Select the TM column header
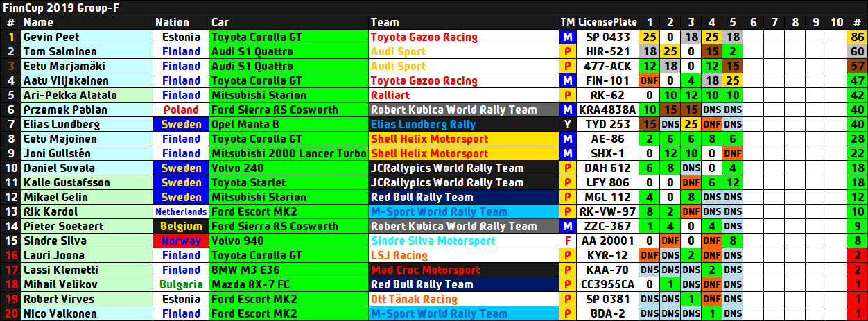 click(x=567, y=22)
